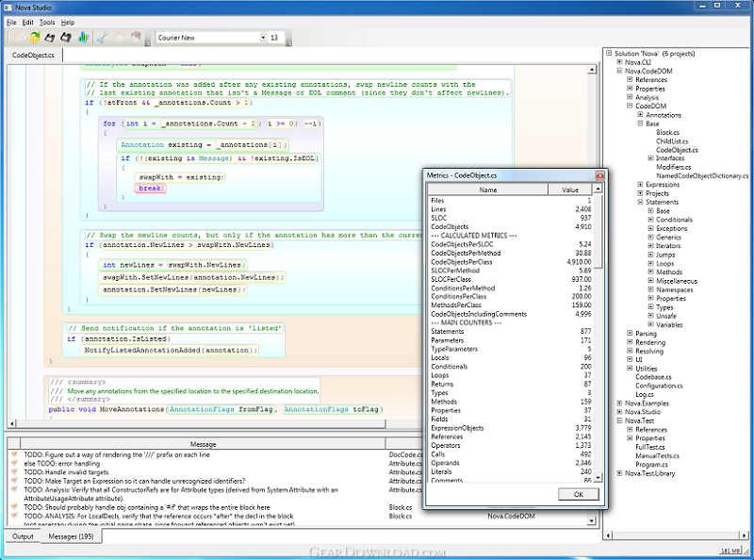Image resolution: width=754 pixels, height=560 pixels.
Task: Collapse the Solution 'Nova' root node
Action: (x=609, y=53)
